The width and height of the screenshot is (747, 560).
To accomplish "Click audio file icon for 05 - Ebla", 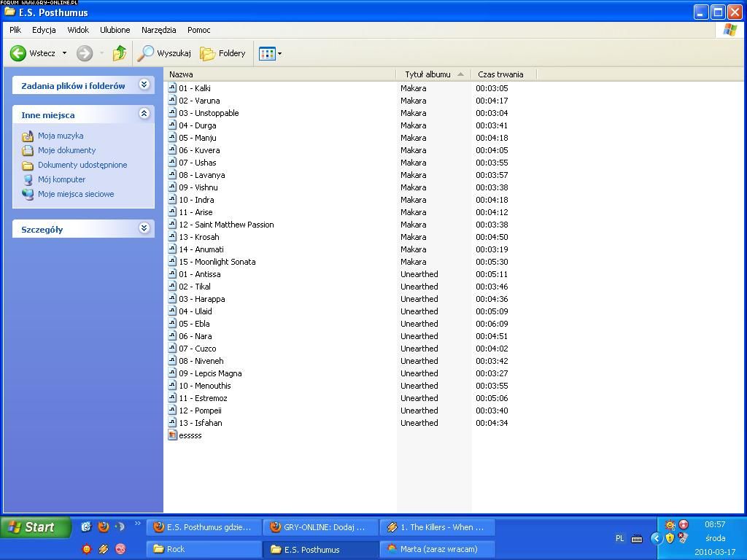I will click(x=172, y=323).
